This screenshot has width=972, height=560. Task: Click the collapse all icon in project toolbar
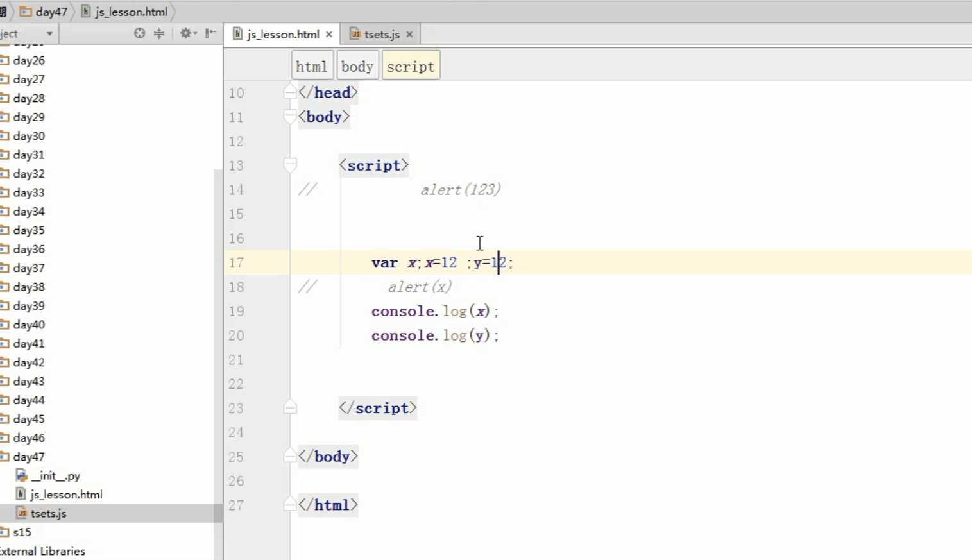[x=159, y=33]
